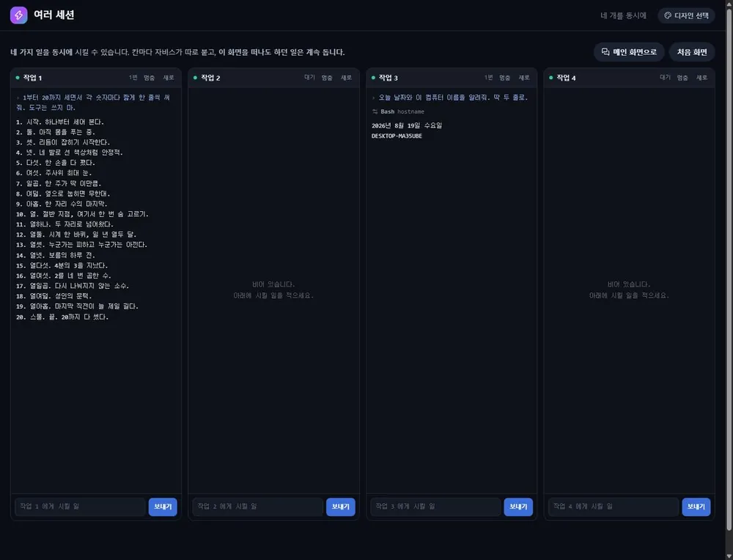
Task: Click 보내기 in the 작업 4 panel
Action: (696, 506)
